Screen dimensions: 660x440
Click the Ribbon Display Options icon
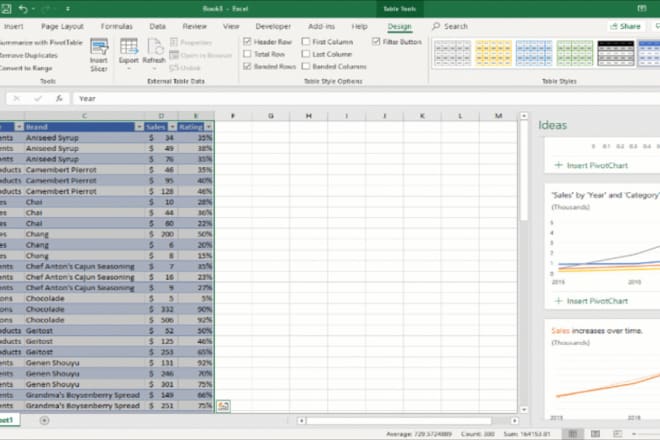641,8
